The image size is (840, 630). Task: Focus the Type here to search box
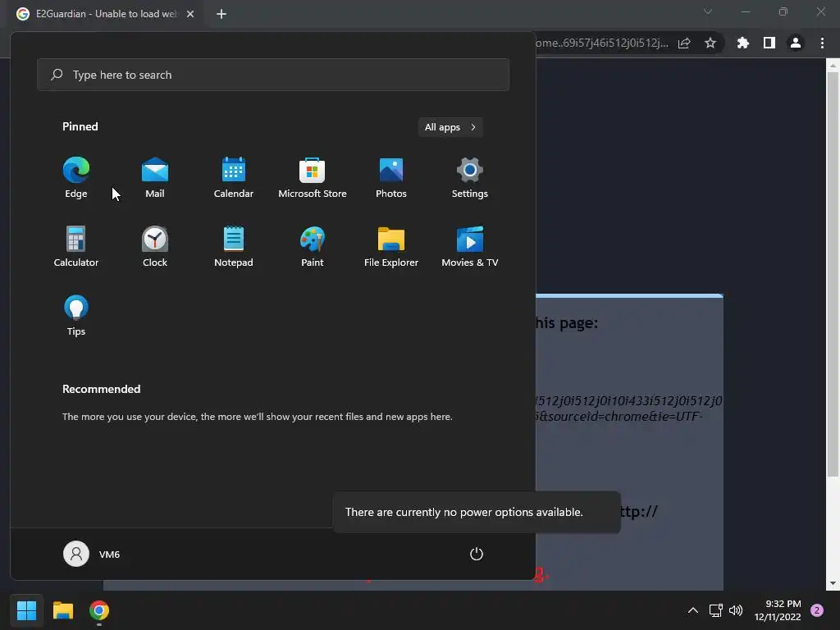(273, 75)
